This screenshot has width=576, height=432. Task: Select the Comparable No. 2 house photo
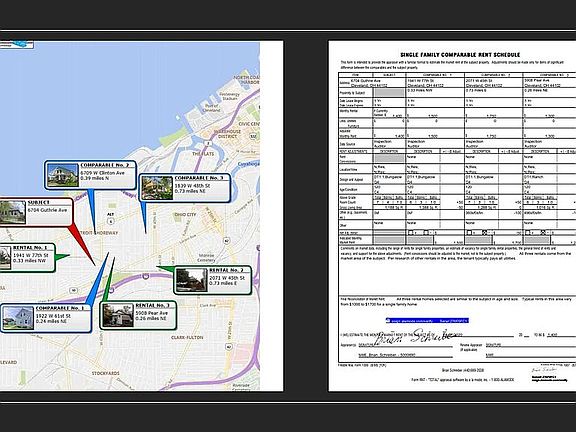coord(63,175)
